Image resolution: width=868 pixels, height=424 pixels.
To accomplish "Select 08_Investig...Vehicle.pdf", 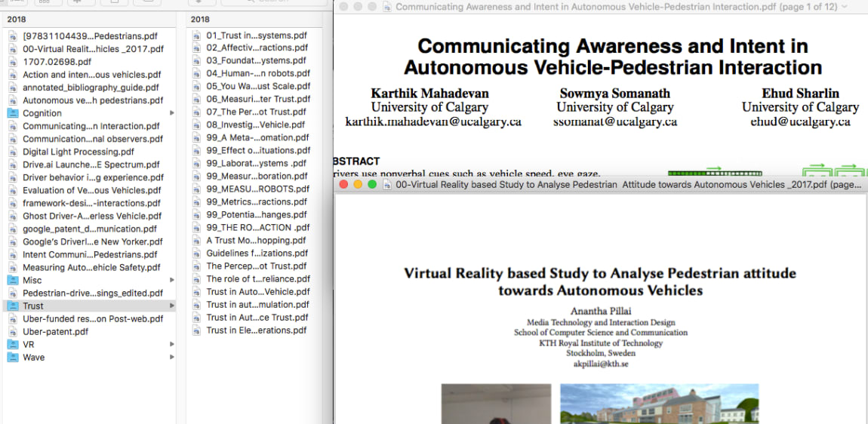I will click(x=254, y=124).
